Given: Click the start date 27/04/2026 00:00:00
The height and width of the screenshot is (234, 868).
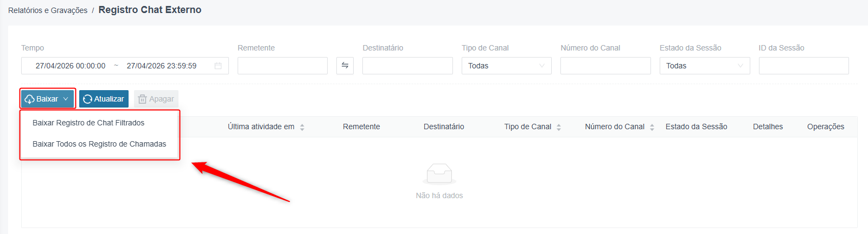Looking at the screenshot, I should (71, 66).
